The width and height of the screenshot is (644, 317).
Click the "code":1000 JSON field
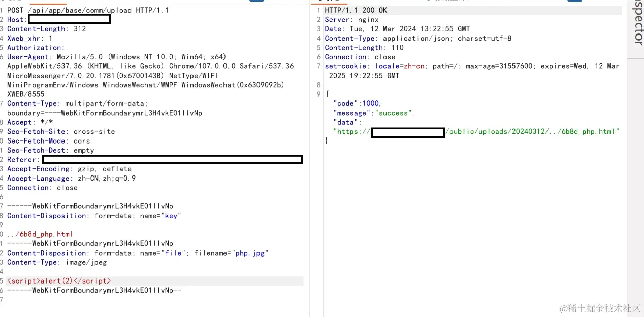coord(358,103)
